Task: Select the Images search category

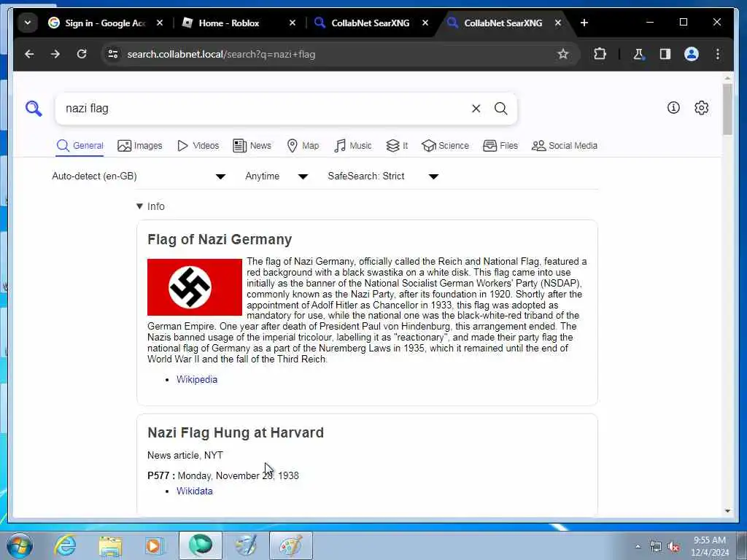Action: coord(140,146)
